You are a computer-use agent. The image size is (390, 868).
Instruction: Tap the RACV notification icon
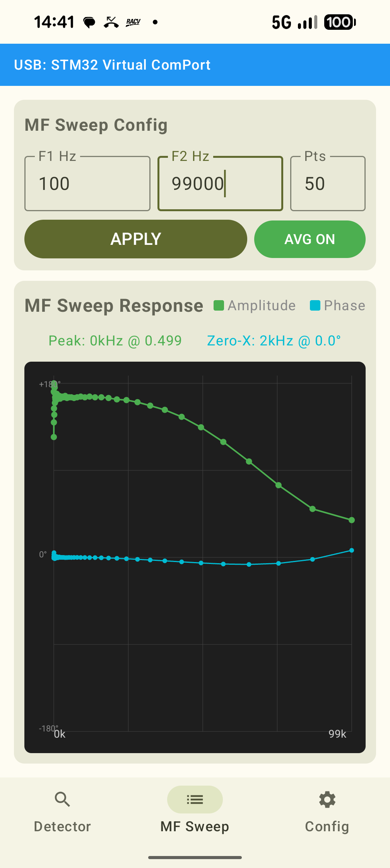point(133,22)
